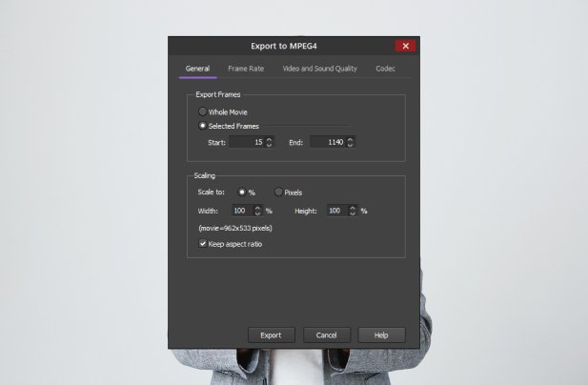
Task: Choose Pixels scaling radio button
Action: click(278, 192)
